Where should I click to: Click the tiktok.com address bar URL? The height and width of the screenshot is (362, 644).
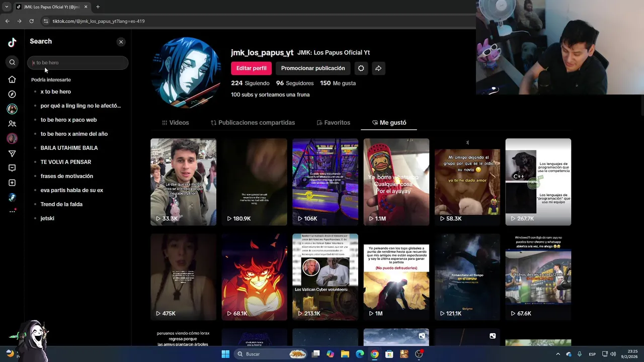[99, 21]
